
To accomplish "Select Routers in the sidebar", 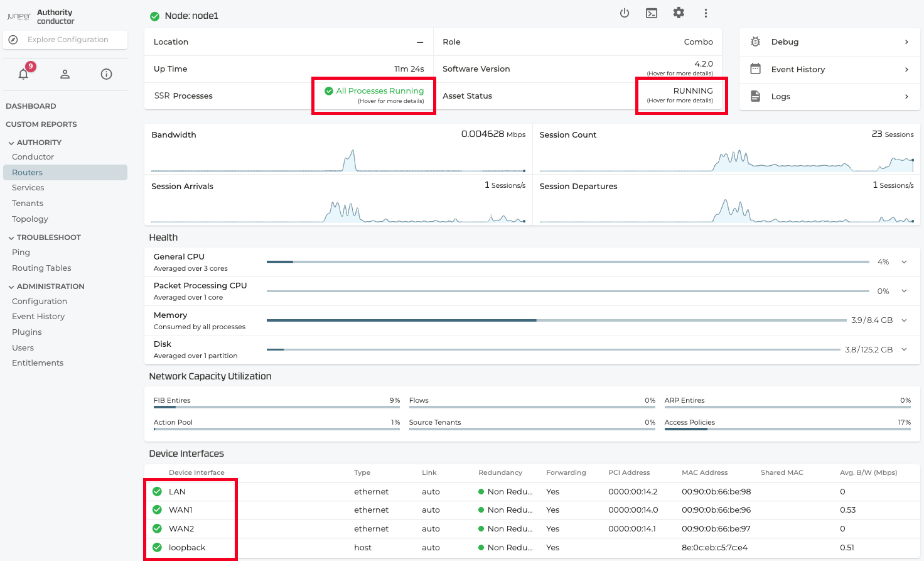I will tap(28, 173).
